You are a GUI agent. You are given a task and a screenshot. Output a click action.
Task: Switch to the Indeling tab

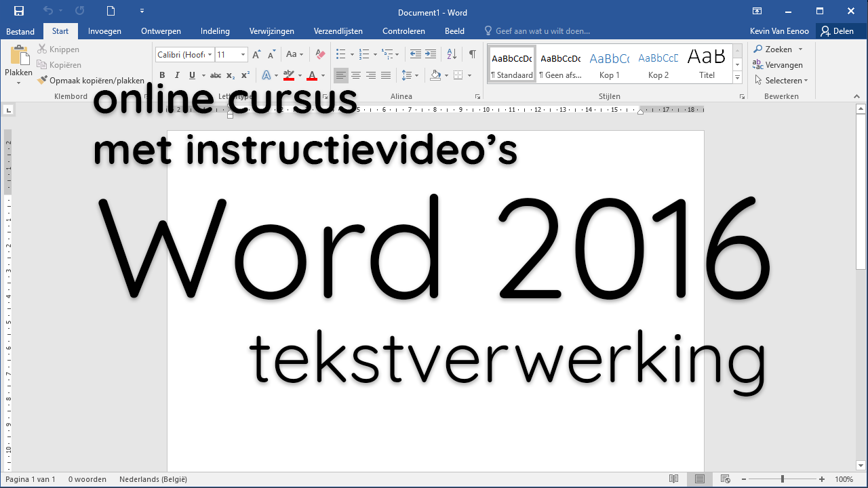point(215,31)
